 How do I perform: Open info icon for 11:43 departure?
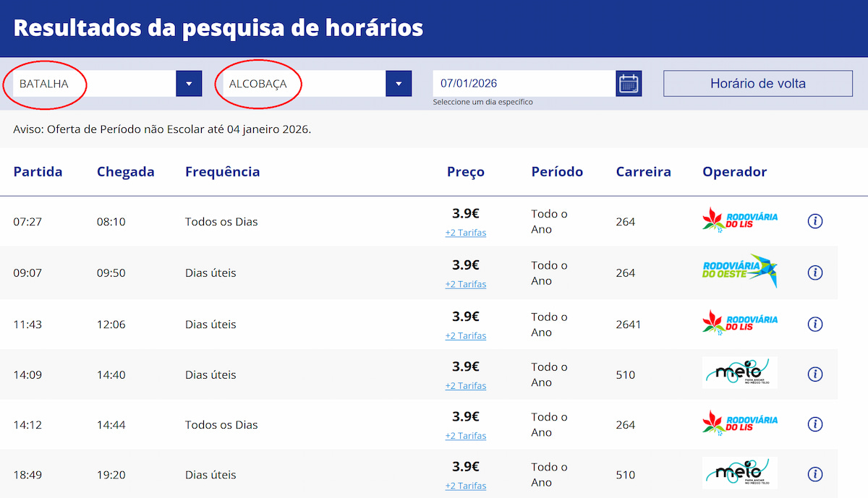[814, 324]
